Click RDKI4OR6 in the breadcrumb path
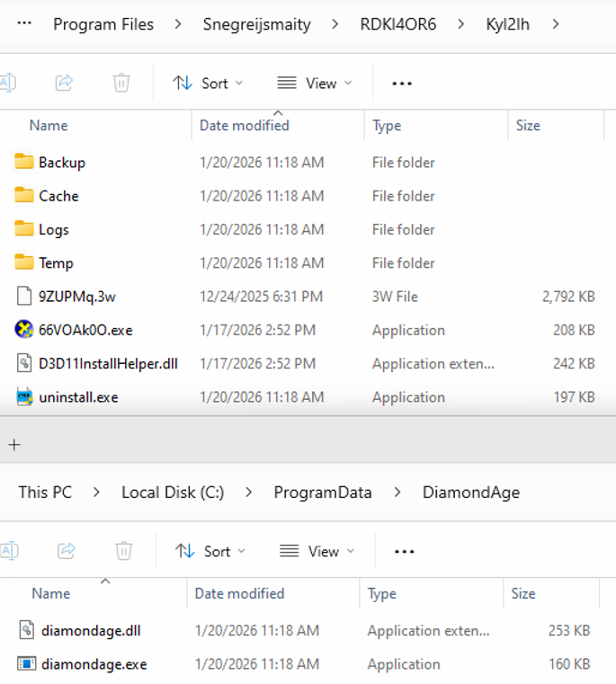616x684 pixels. click(x=397, y=24)
